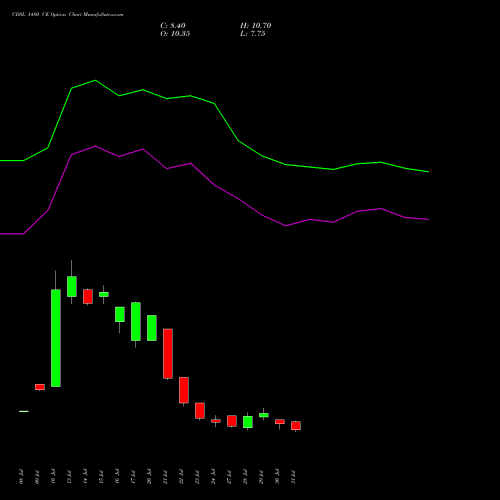Click the '31 Jul' date label
The width and height of the screenshot is (500, 500).
click(293, 477)
